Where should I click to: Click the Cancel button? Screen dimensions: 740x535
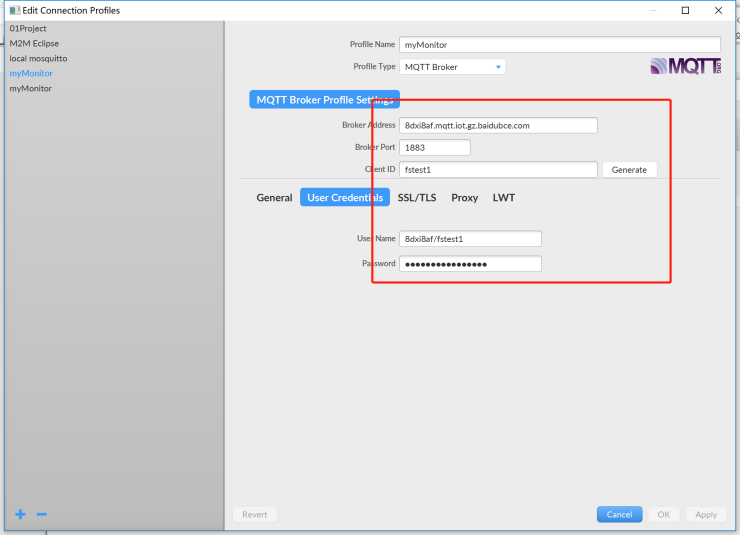coord(619,514)
